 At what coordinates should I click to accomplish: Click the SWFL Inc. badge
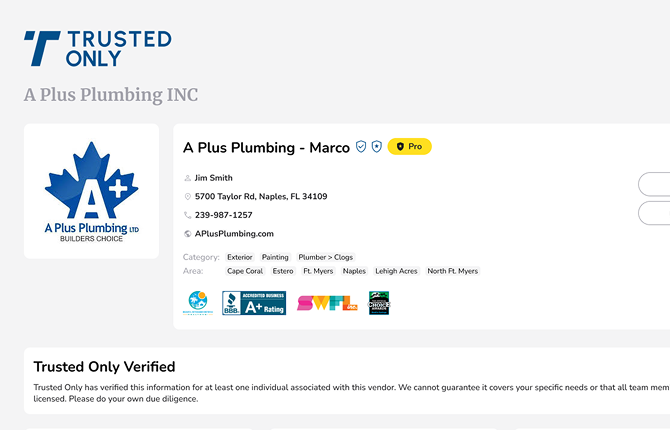[x=327, y=303]
